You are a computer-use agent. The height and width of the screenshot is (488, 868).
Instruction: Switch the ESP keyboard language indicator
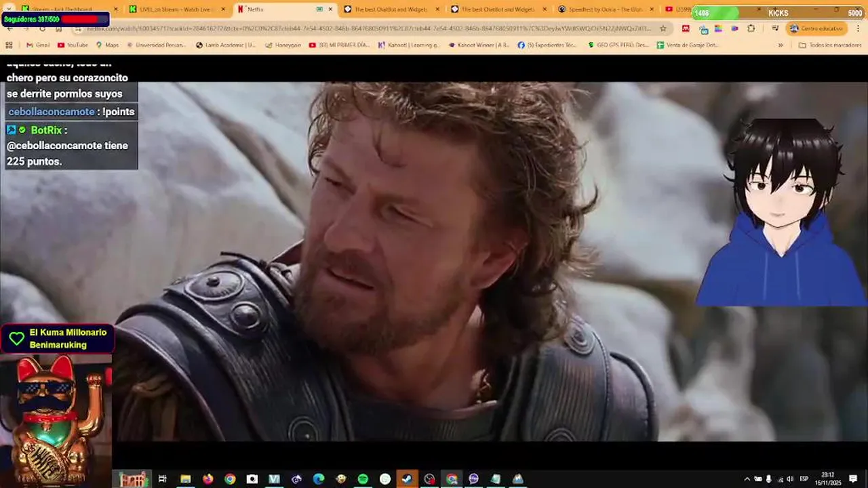point(804,479)
